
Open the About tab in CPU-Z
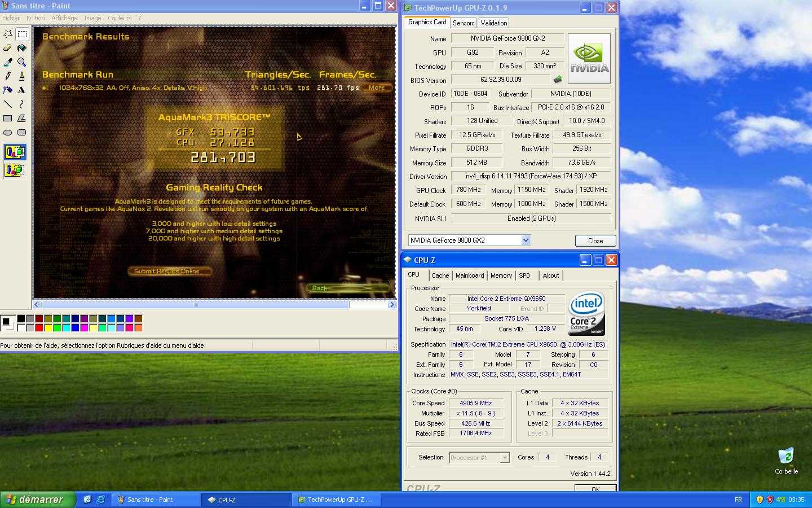(550, 275)
